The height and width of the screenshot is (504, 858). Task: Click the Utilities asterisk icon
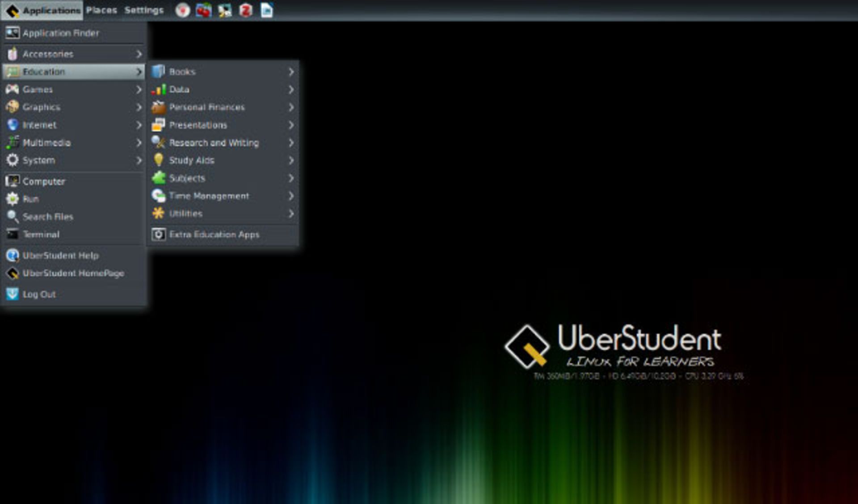(160, 213)
